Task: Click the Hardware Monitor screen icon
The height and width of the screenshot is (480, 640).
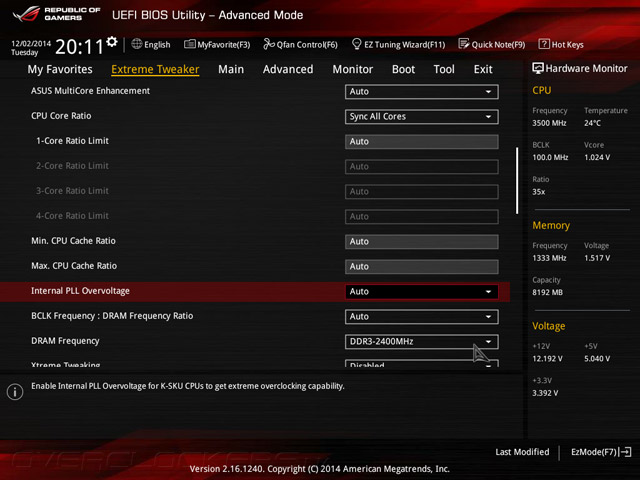Action: click(x=538, y=68)
